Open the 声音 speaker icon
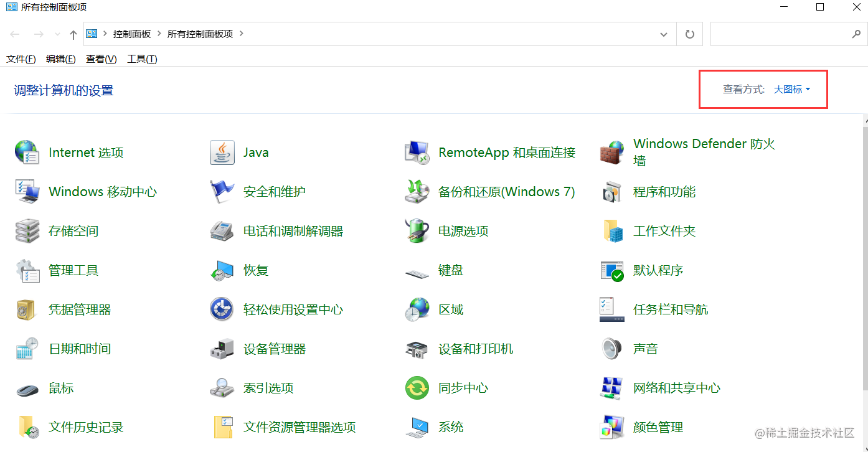 611,349
